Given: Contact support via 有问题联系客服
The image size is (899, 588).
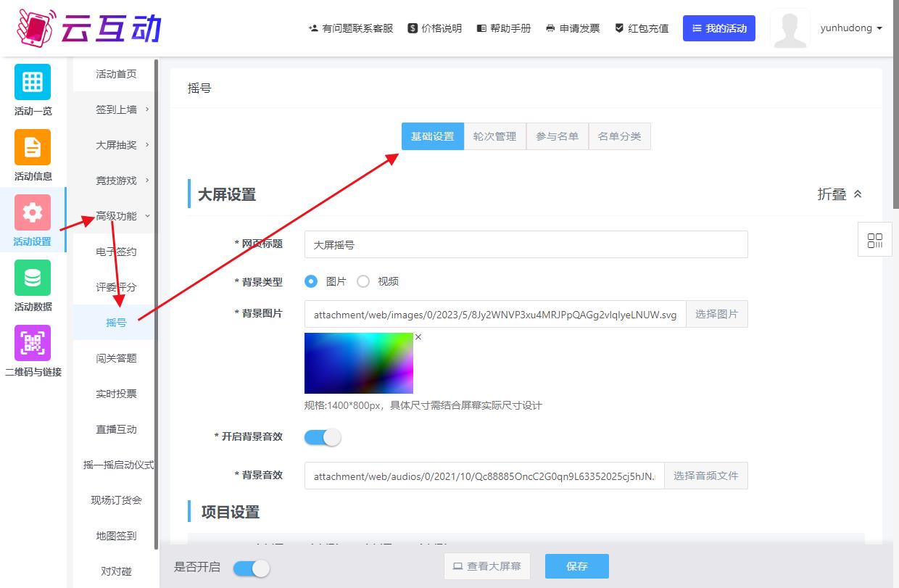Looking at the screenshot, I should 351,28.
